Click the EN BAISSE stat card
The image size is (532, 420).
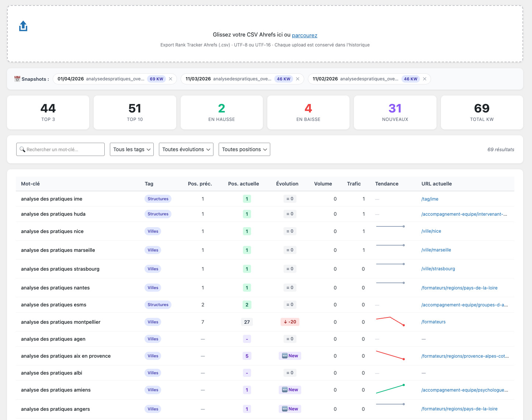point(308,112)
